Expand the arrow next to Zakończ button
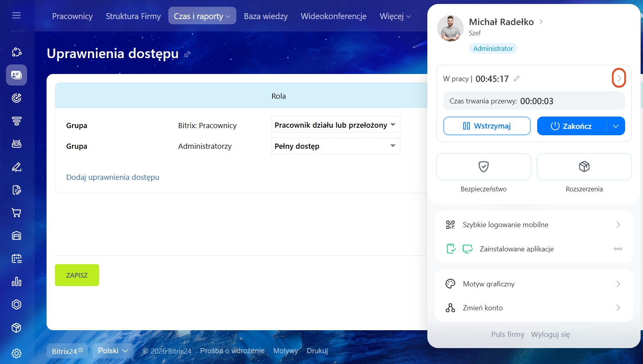This screenshot has height=364, width=643. click(x=616, y=126)
